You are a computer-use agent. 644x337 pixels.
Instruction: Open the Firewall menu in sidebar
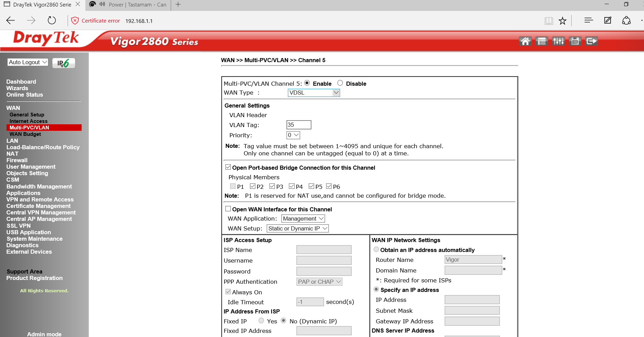pos(17,160)
